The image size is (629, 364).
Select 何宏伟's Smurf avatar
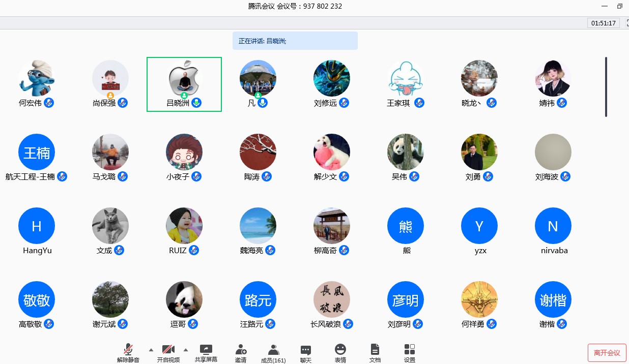(x=37, y=78)
